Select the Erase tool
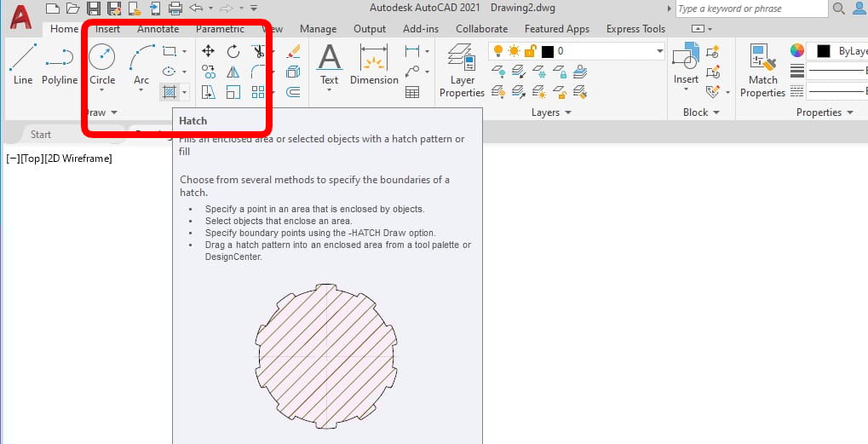 pyautogui.click(x=293, y=51)
